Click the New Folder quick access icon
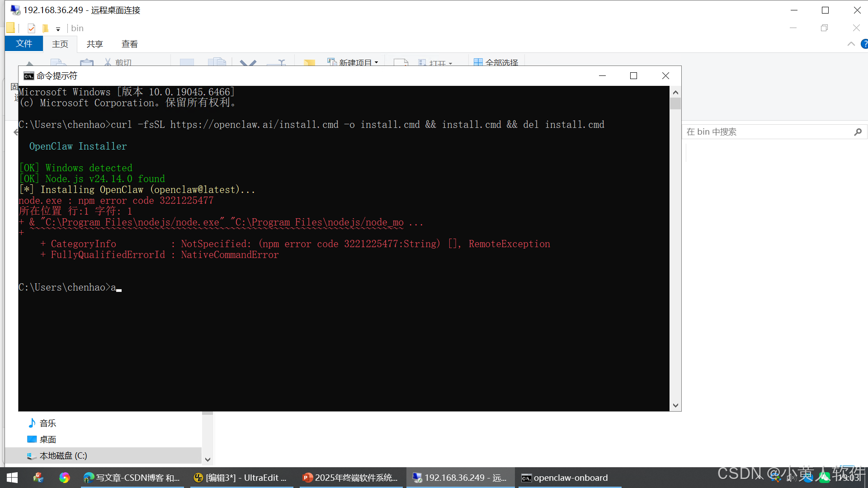Image resolution: width=868 pixels, height=488 pixels. tap(45, 28)
